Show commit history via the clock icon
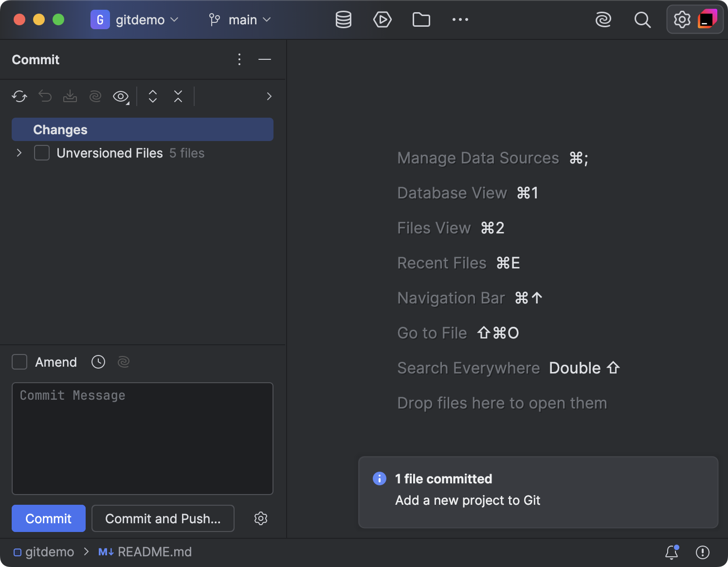Image resolution: width=728 pixels, height=567 pixels. pyautogui.click(x=98, y=362)
